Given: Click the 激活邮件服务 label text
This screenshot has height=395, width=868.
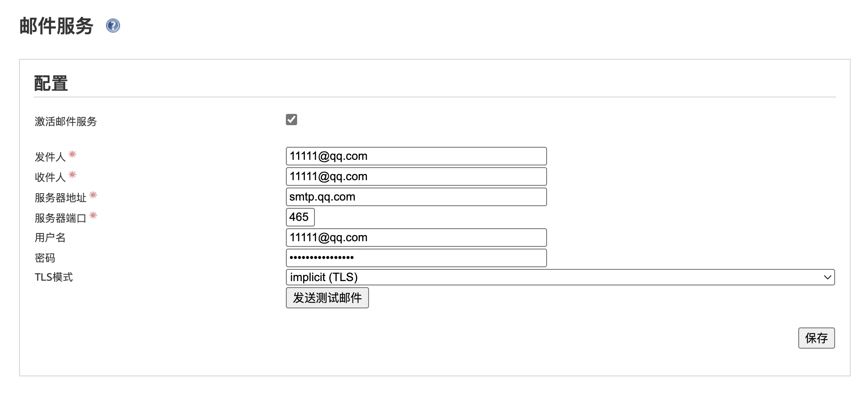Looking at the screenshot, I should (x=66, y=122).
